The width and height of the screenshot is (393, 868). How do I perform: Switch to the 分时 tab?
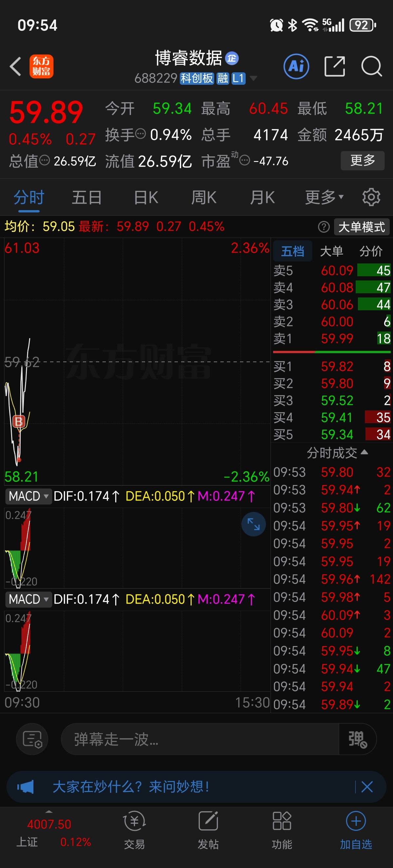[29, 197]
